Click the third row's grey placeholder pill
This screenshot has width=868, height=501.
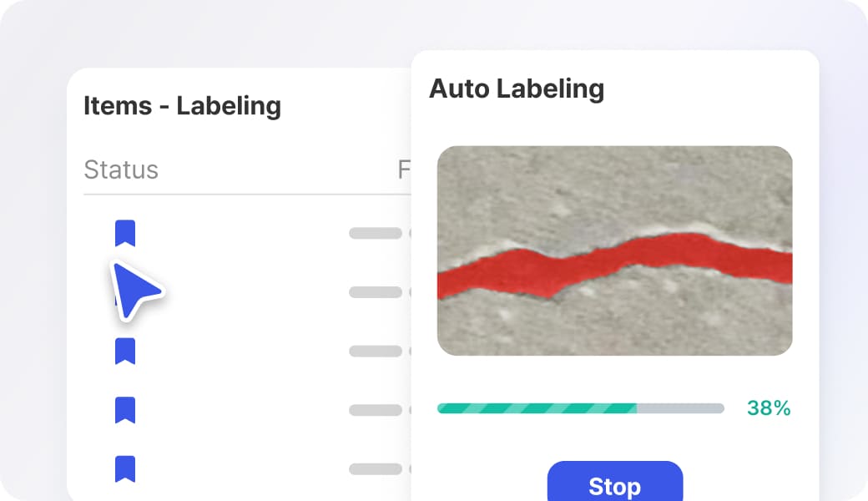(376, 351)
